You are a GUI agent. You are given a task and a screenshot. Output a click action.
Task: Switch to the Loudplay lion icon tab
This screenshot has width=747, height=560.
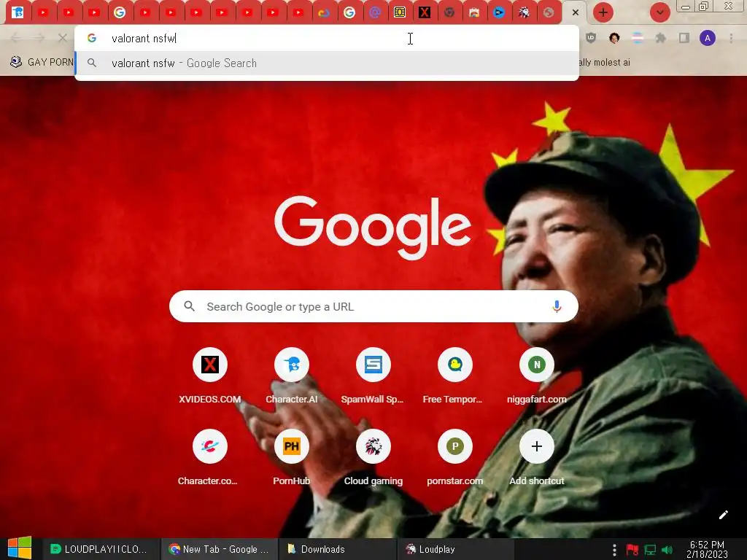click(524, 12)
